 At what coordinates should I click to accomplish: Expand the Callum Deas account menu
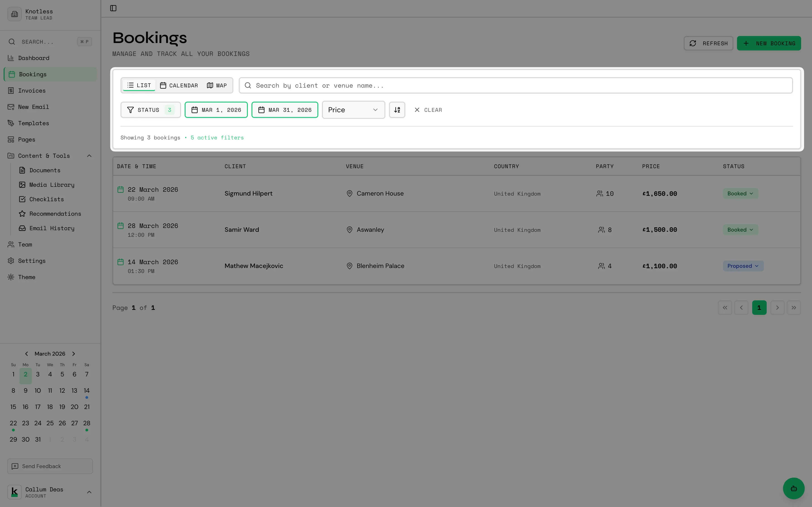point(89,492)
